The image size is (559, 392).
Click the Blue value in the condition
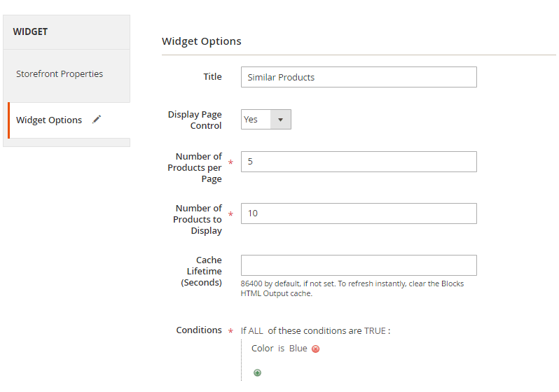click(298, 348)
